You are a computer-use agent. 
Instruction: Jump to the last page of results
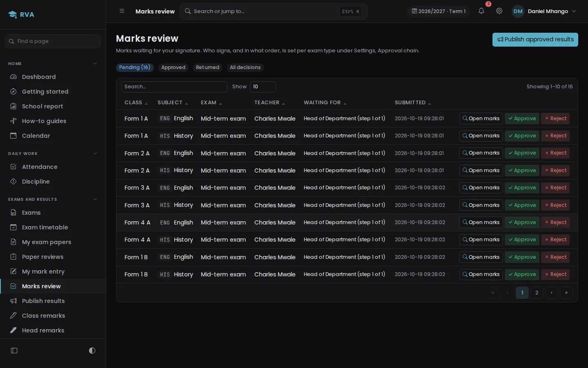566,293
